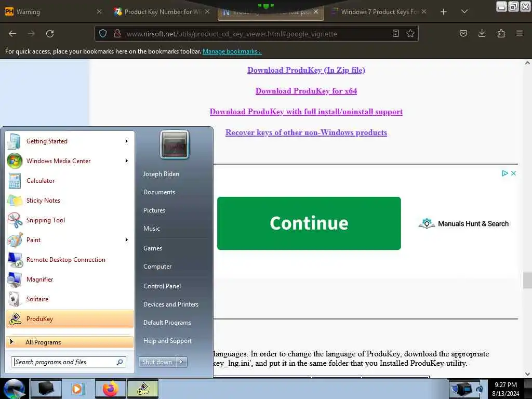Open Control Panel
The image size is (532, 399).
click(x=162, y=286)
